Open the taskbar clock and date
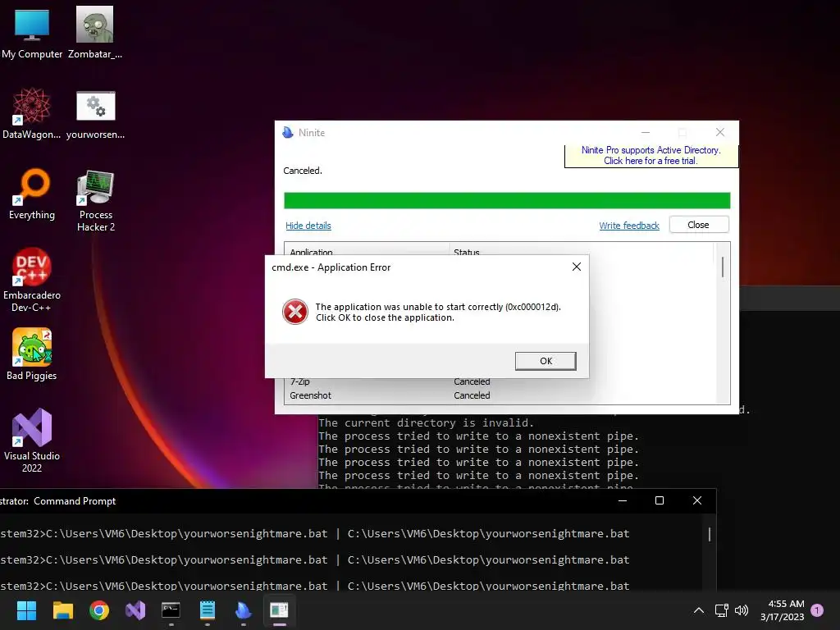 point(782,610)
